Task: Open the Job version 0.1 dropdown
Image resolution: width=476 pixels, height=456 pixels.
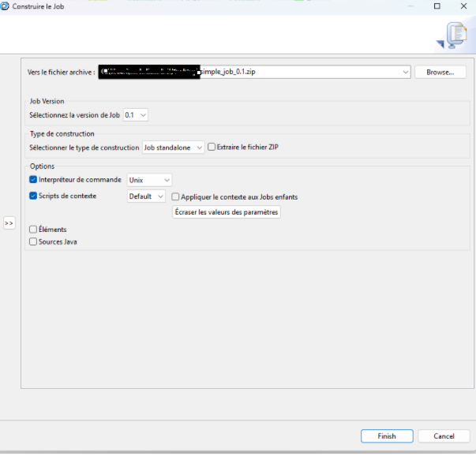Action: (x=136, y=115)
